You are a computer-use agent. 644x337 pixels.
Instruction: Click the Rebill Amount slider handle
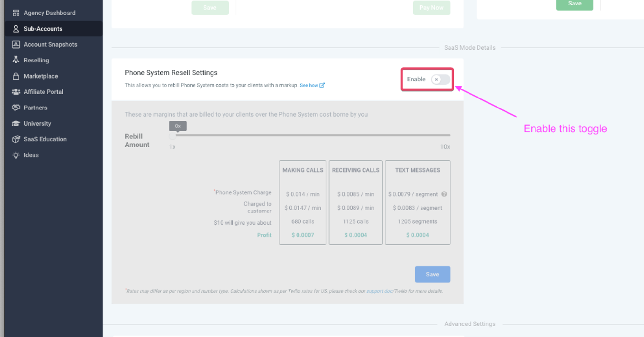173,136
